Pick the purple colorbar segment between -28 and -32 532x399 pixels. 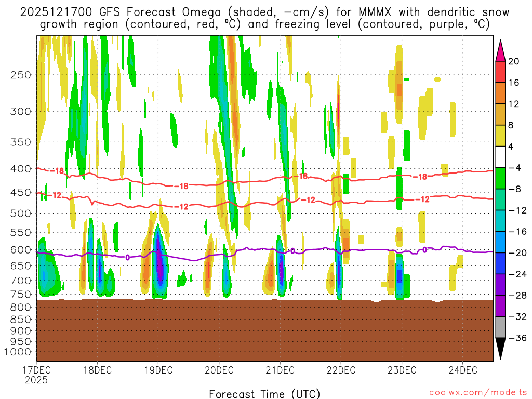tap(501, 305)
